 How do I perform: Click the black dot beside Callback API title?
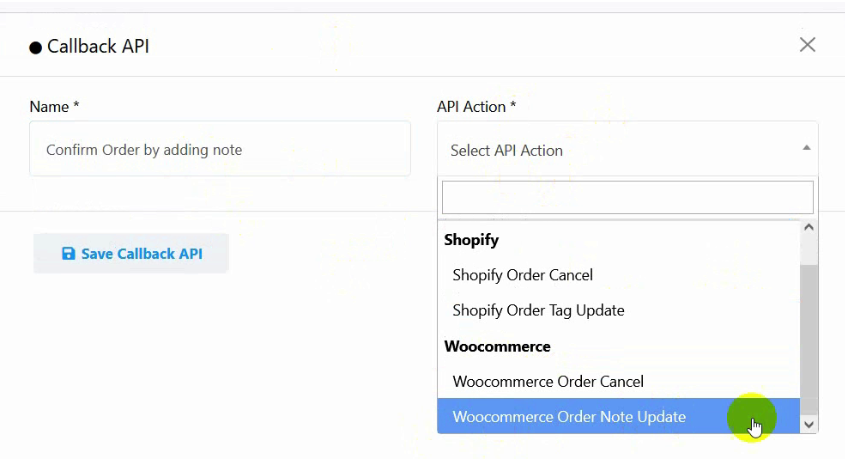coord(36,48)
